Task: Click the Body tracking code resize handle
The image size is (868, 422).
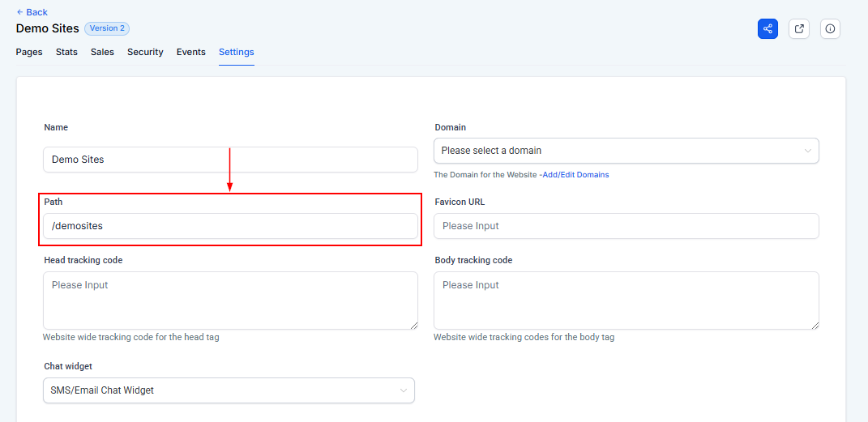Action: pos(814,324)
